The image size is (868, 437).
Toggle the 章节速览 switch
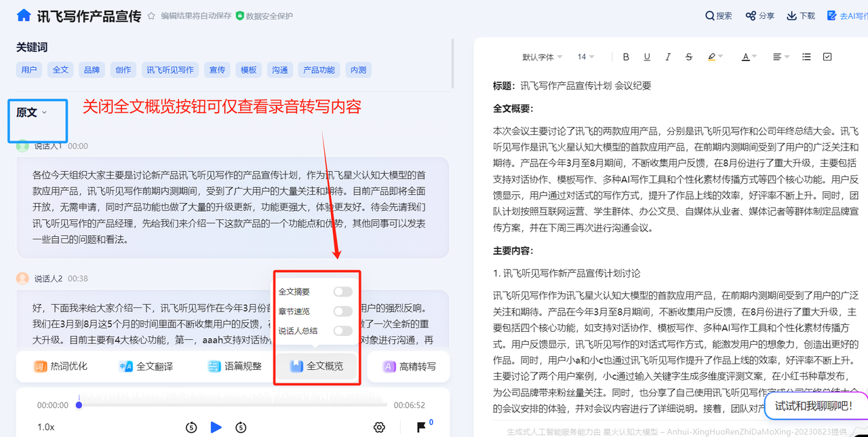point(342,311)
